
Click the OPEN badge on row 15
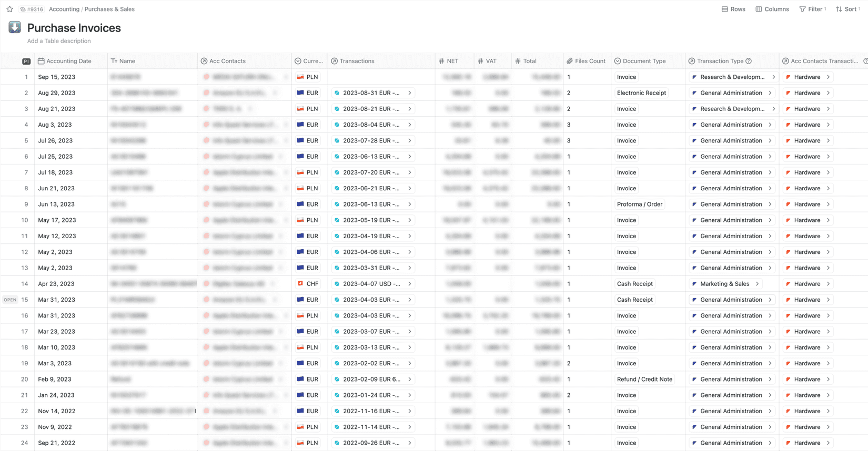click(x=10, y=300)
